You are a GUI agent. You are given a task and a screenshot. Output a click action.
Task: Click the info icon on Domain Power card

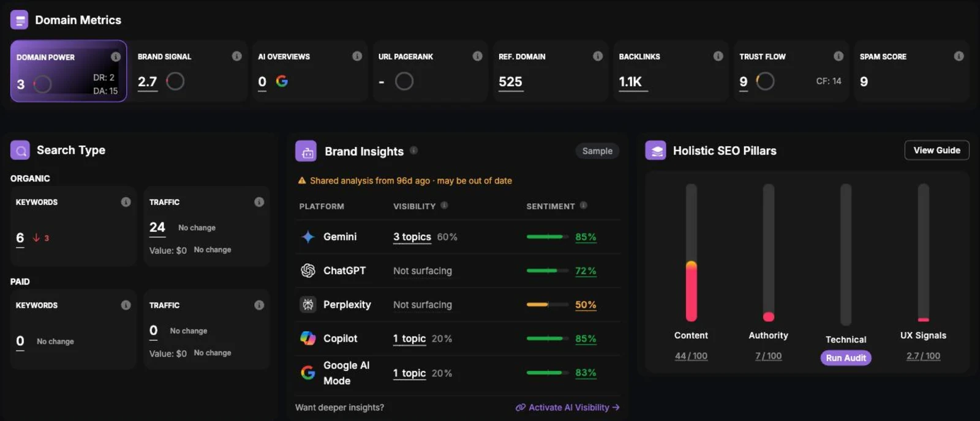point(116,56)
